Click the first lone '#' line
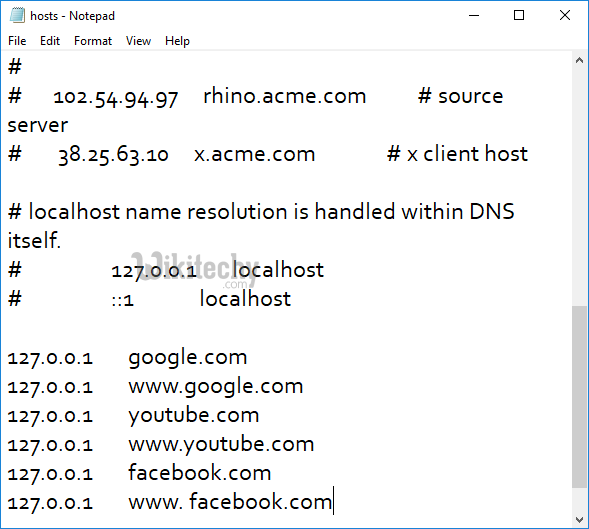Image resolution: width=589 pixels, height=529 pixels. (15, 67)
